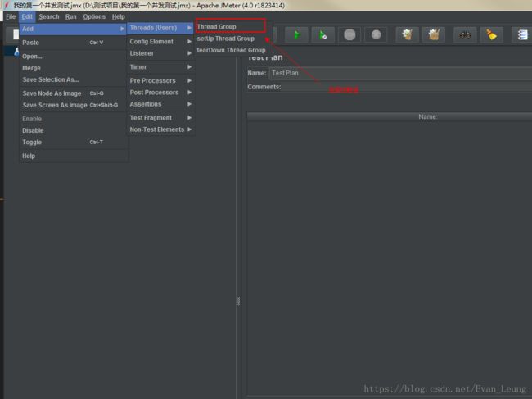Open the File menu

(11, 16)
